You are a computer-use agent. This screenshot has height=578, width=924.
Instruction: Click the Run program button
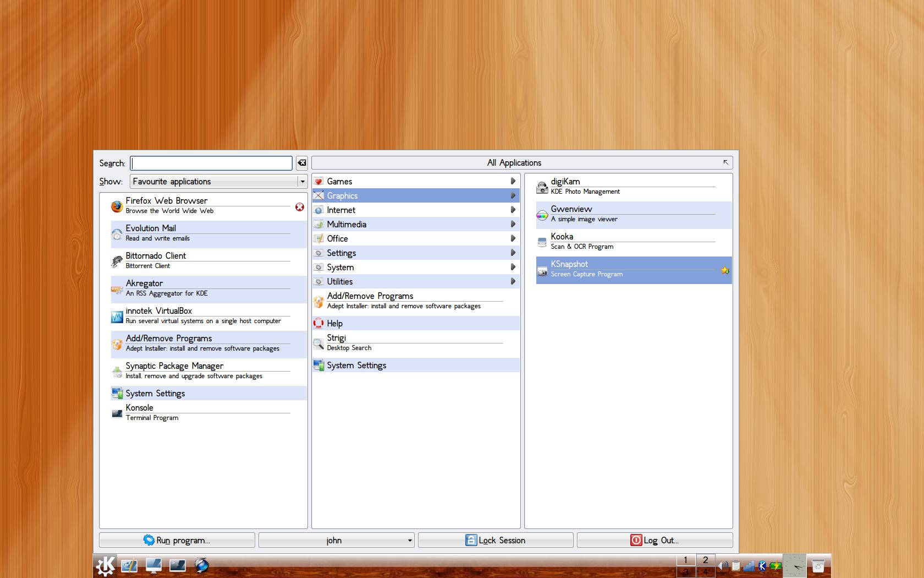177,540
